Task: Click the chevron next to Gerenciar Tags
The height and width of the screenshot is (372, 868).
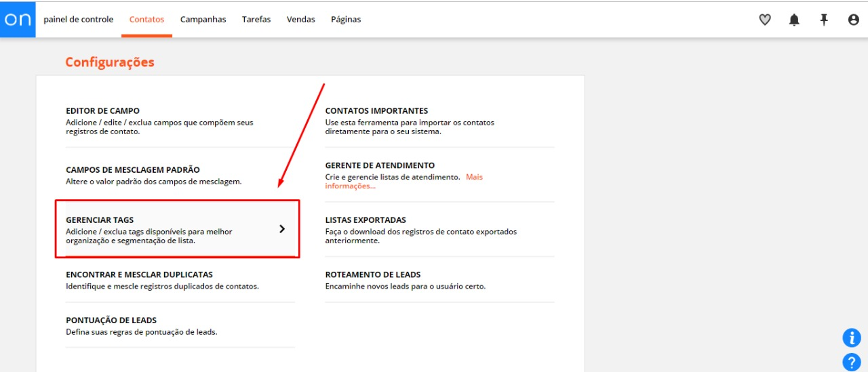Action: (282, 229)
